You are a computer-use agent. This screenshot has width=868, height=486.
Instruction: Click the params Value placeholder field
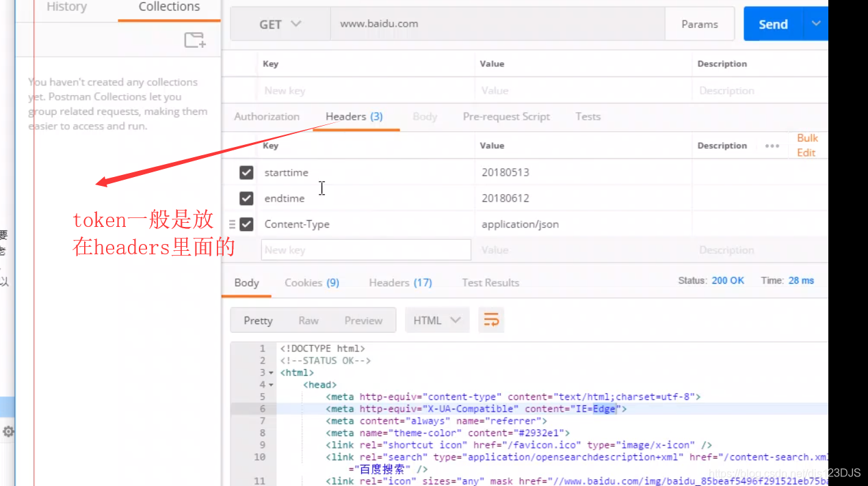(x=583, y=90)
